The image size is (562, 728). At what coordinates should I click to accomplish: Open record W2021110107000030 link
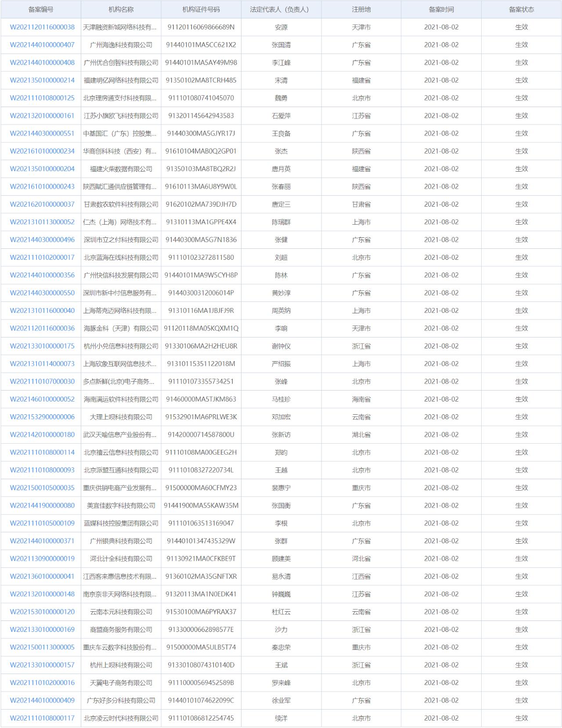tap(42, 381)
